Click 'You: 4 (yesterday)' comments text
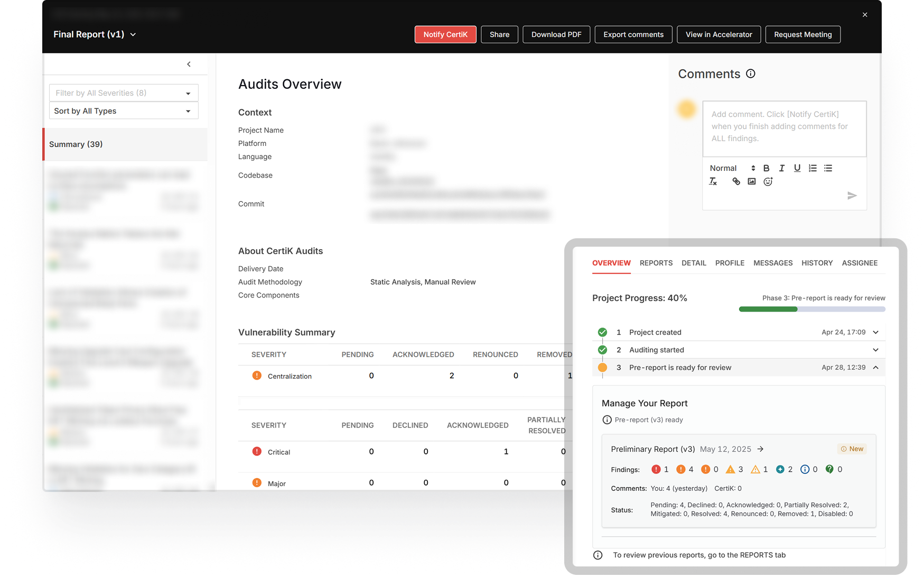Screen dimensions: 924x577 (x=679, y=489)
